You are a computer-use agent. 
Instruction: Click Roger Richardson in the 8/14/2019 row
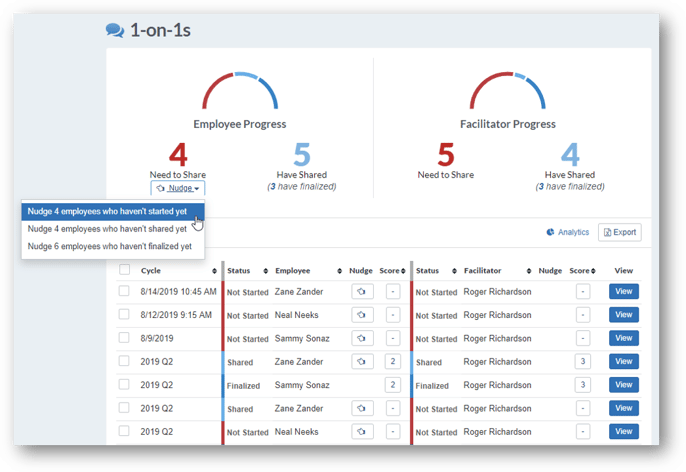tap(497, 292)
